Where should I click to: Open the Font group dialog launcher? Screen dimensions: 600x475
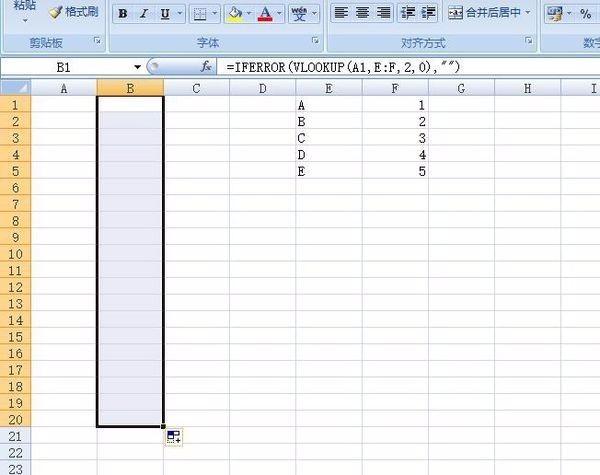315,41
